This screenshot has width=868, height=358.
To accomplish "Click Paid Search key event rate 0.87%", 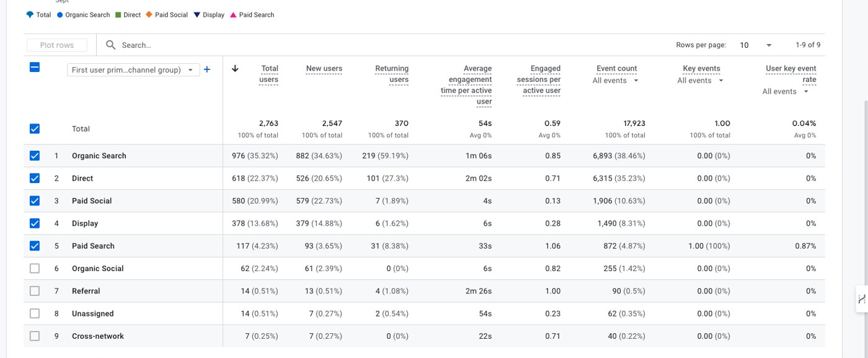I will point(805,246).
